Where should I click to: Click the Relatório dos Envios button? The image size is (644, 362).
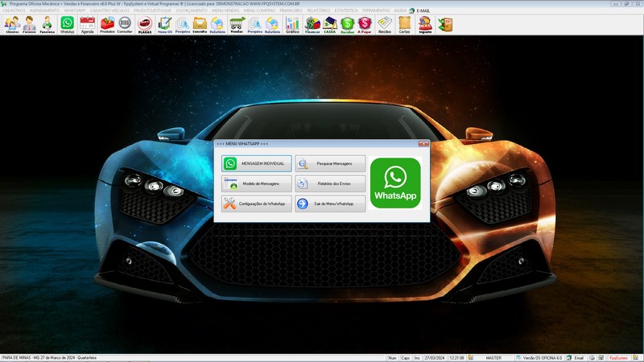(330, 183)
